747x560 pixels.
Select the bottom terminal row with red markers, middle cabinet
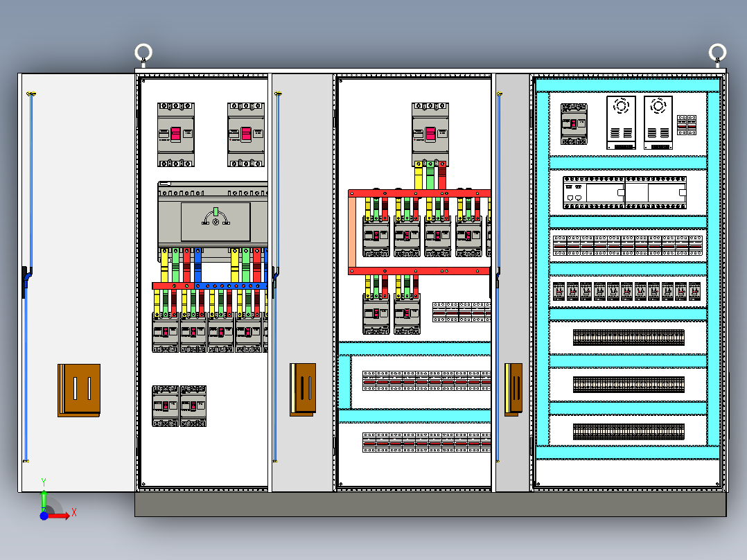tap(426, 442)
